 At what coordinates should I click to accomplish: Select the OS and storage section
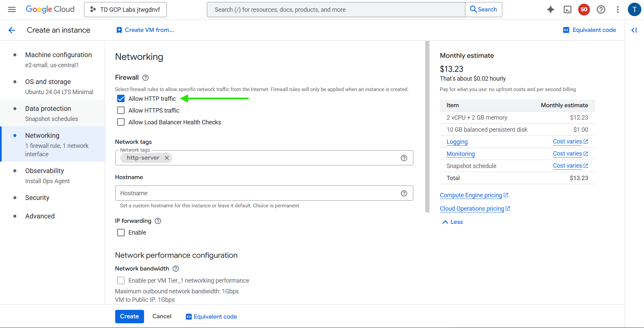coord(48,82)
